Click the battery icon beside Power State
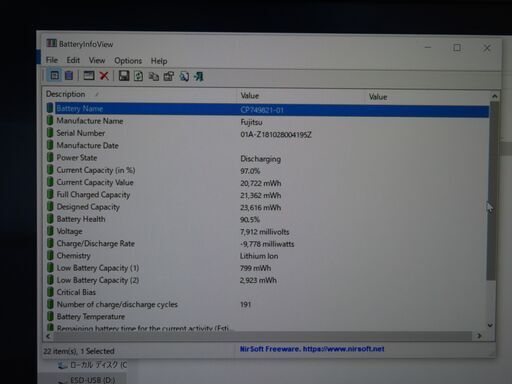The image size is (512, 384). pyautogui.click(x=50, y=157)
